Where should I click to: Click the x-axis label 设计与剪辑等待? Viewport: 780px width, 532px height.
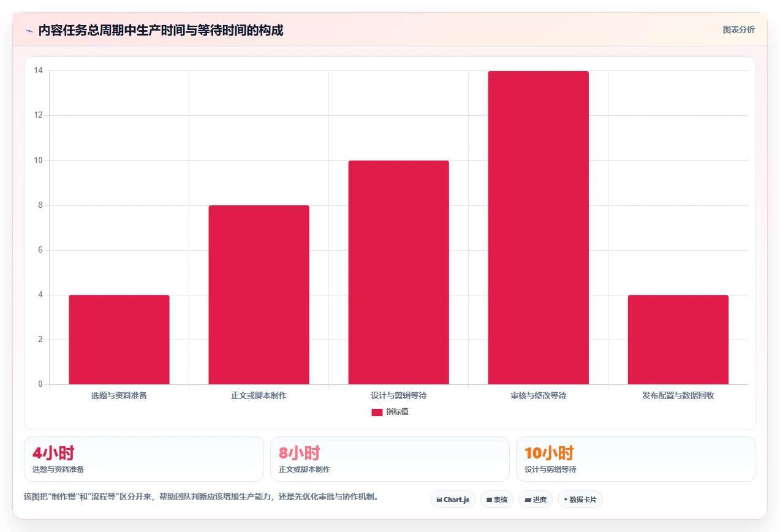(x=399, y=395)
